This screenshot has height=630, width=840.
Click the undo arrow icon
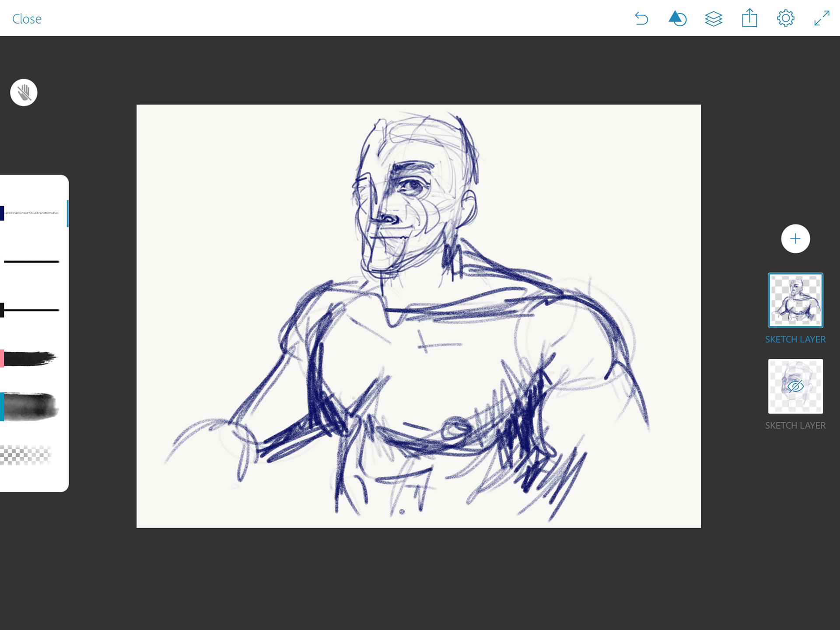pos(641,19)
